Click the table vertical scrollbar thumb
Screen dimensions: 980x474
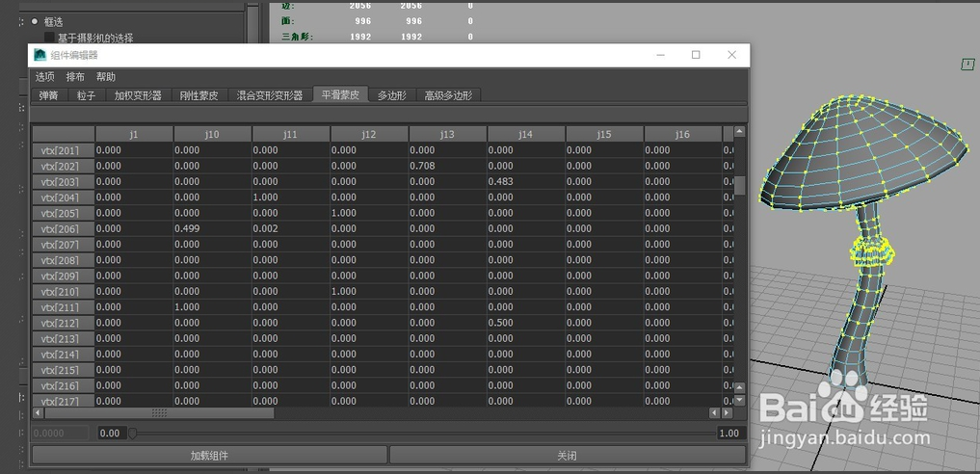click(x=739, y=185)
